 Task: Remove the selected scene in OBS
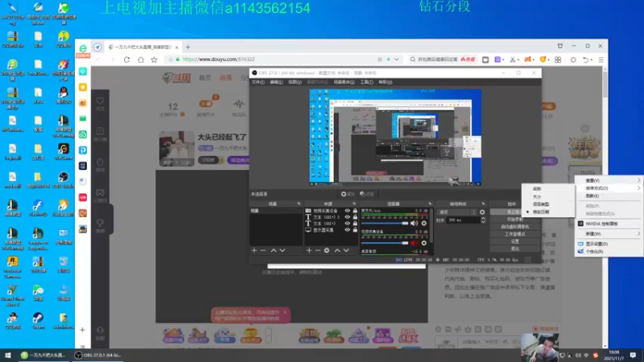[x=263, y=250]
